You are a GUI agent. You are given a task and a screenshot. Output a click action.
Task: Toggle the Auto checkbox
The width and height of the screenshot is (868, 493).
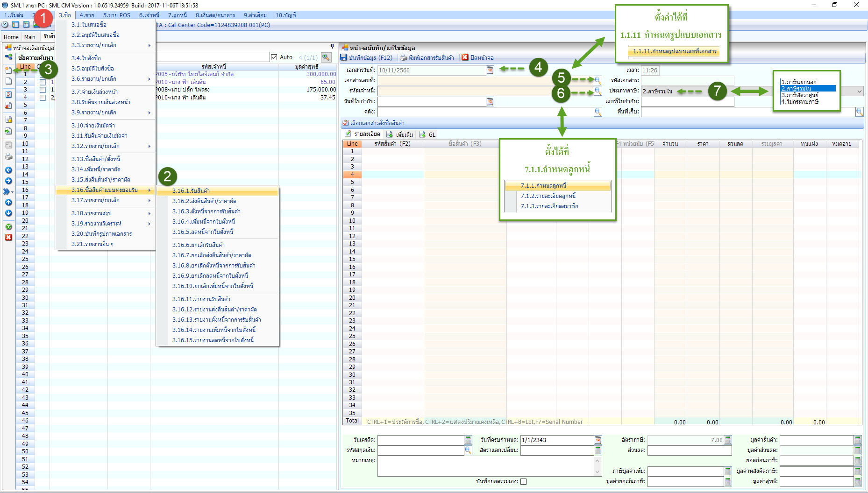(274, 57)
